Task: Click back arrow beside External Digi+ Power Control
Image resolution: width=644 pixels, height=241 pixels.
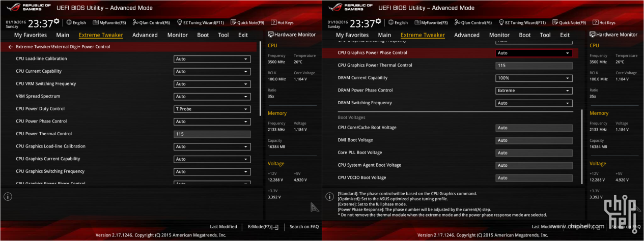Action: pyautogui.click(x=11, y=47)
